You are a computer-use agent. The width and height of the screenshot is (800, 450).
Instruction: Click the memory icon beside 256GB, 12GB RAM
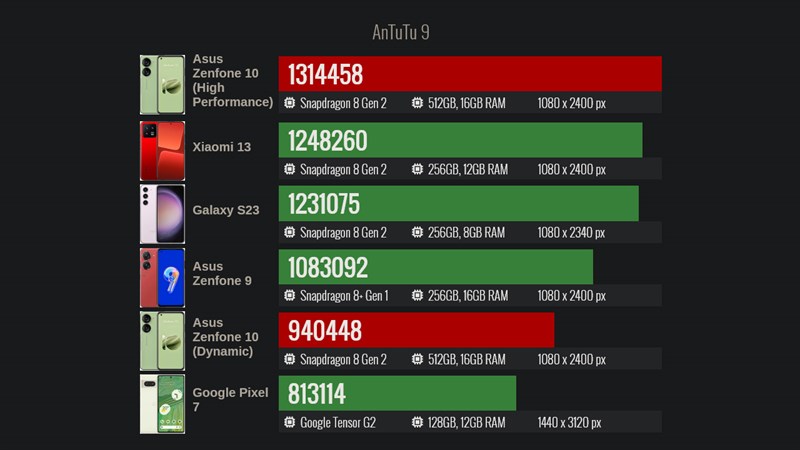tap(417, 169)
